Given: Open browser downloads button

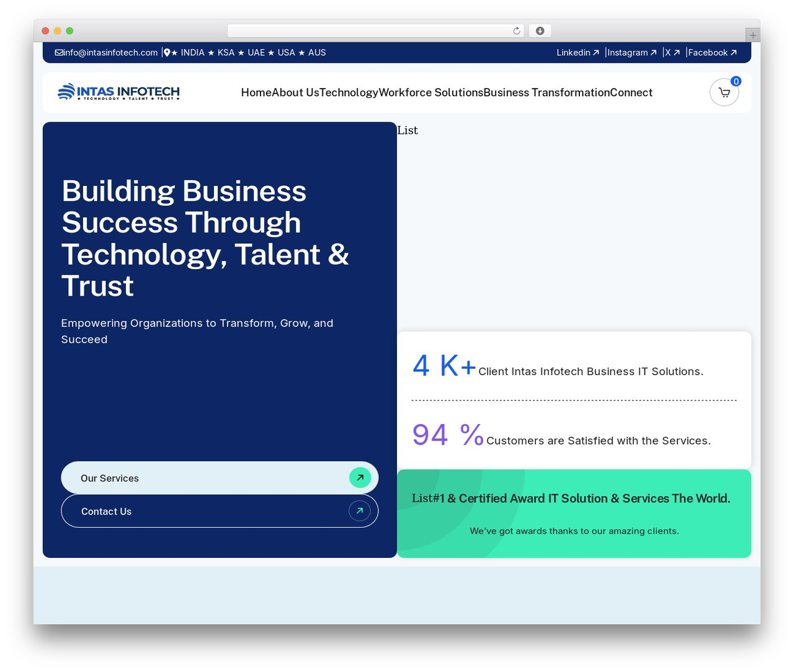Looking at the screenshot, I should point(540,31).
